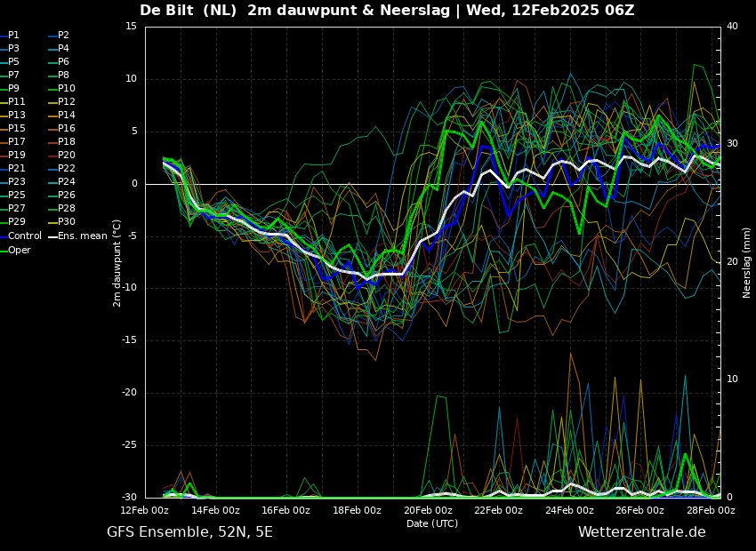756x551 pixels.
Task: Click the 12Feb 00z axis tick label
Action: pos(144,510)
